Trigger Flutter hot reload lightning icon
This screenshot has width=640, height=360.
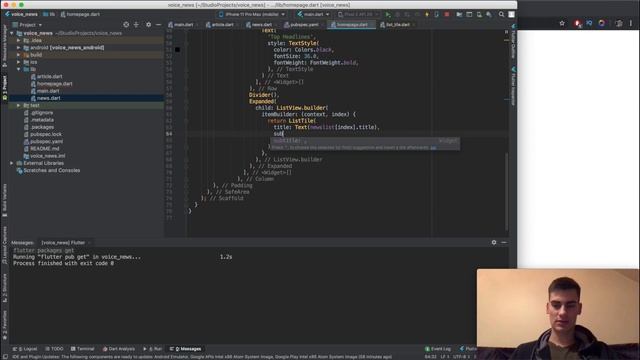click(427, 14)
